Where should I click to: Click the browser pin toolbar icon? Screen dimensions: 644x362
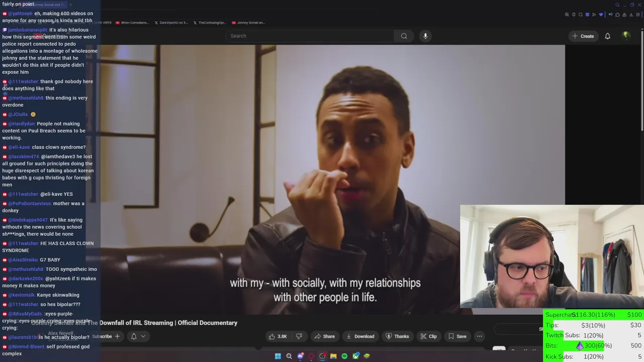click(574, 15)
